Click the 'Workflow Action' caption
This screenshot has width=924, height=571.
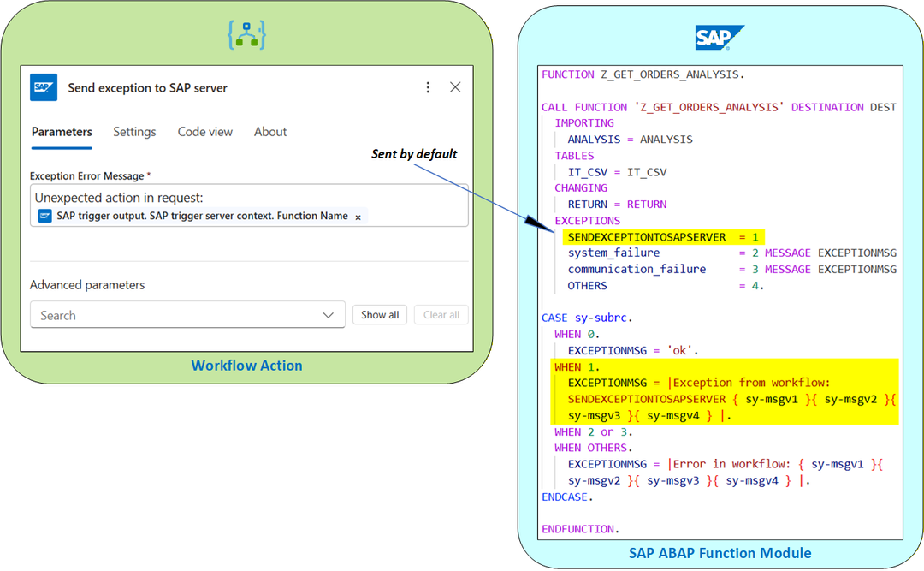point(247,366)
